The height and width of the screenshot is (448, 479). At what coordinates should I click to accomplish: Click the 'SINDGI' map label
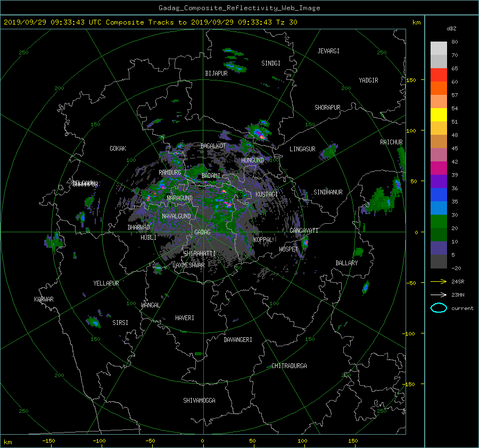pyautogui.click(x=271, y=63)
